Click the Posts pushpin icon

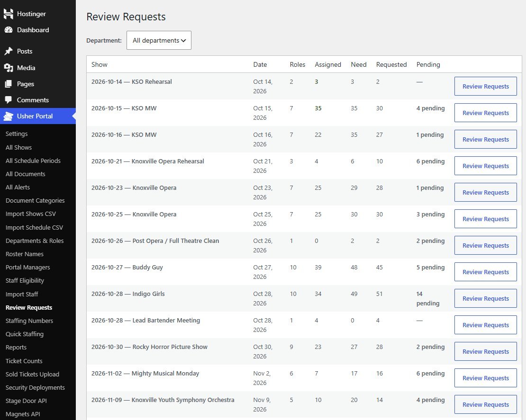click(9, 51)
